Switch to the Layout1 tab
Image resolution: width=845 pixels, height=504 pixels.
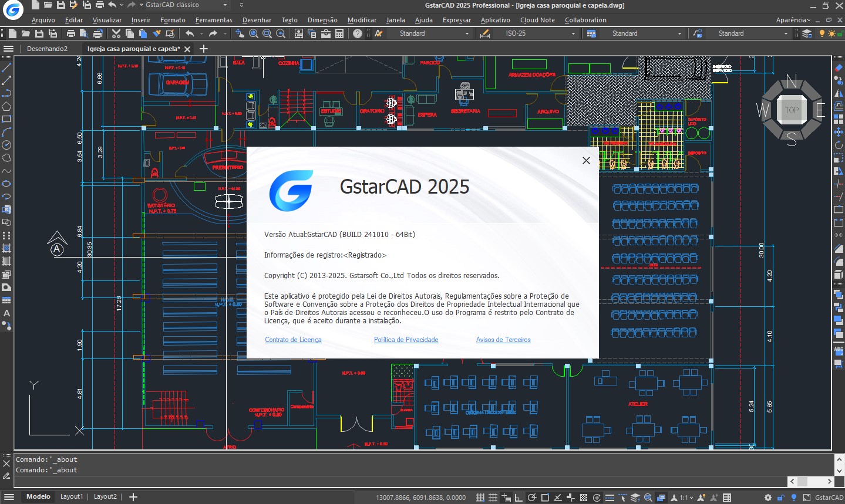72,497
